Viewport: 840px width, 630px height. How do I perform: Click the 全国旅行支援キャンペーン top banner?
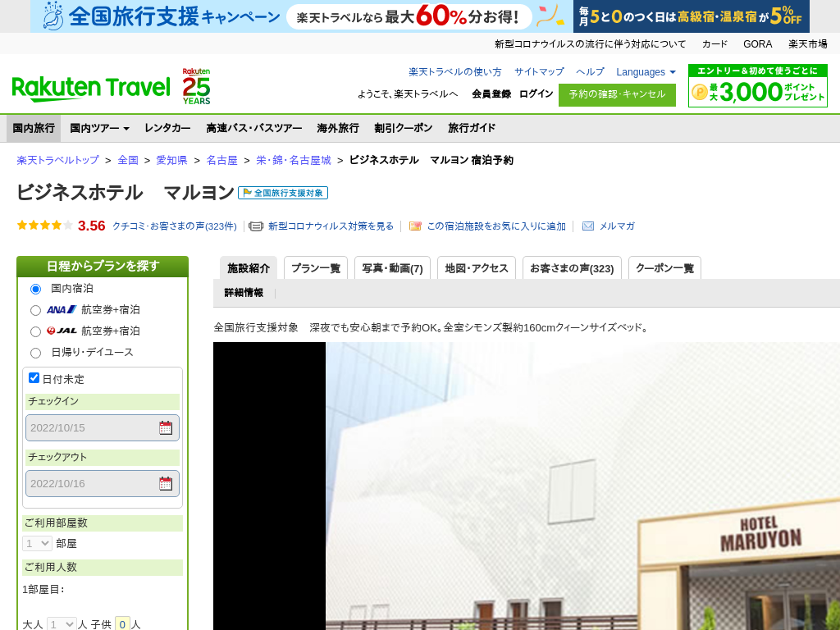pos(302,16)
